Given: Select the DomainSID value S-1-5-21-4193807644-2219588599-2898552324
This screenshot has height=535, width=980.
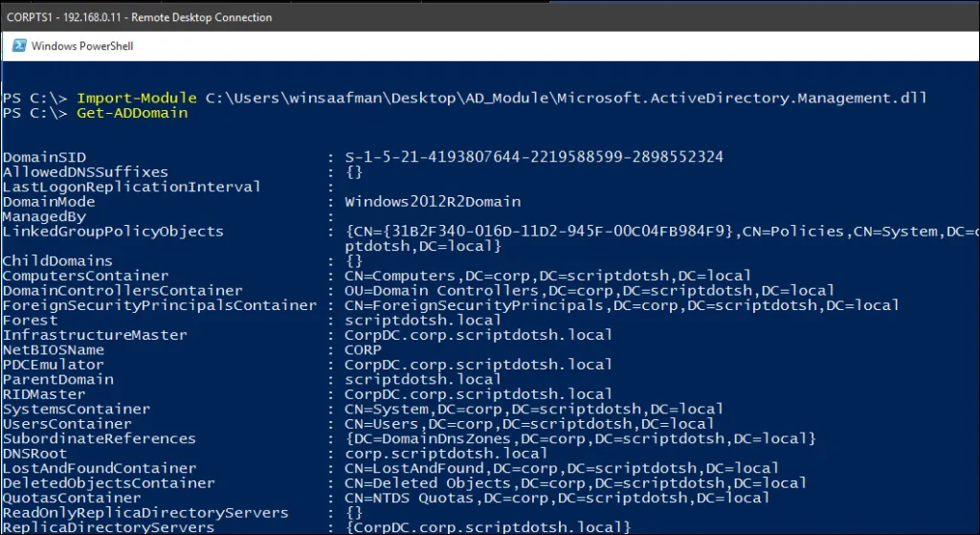Looking at the screenshot, I should click(x=534, y=157).
